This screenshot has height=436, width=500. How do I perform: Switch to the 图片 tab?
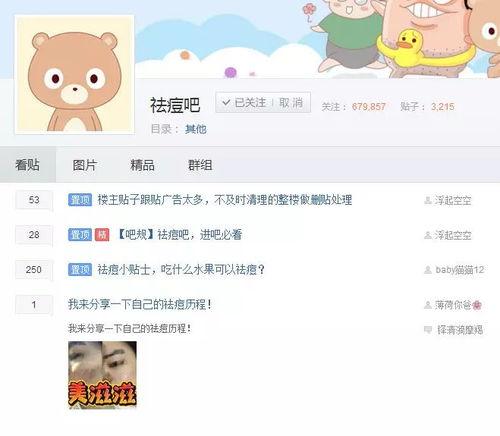coord(85,165)
